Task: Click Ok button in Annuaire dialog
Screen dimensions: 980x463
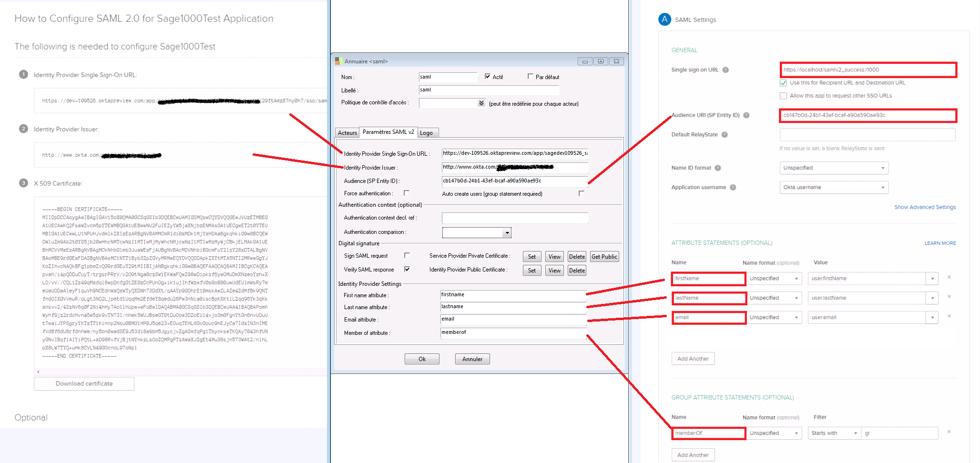Action: point(422,359)
